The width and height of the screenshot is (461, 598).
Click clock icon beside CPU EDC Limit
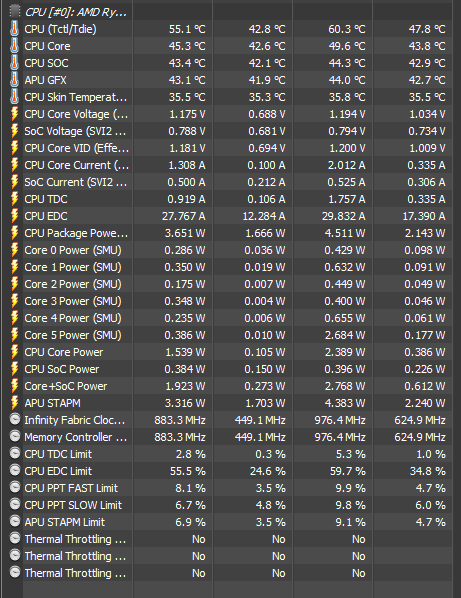[x=15, y=470]
